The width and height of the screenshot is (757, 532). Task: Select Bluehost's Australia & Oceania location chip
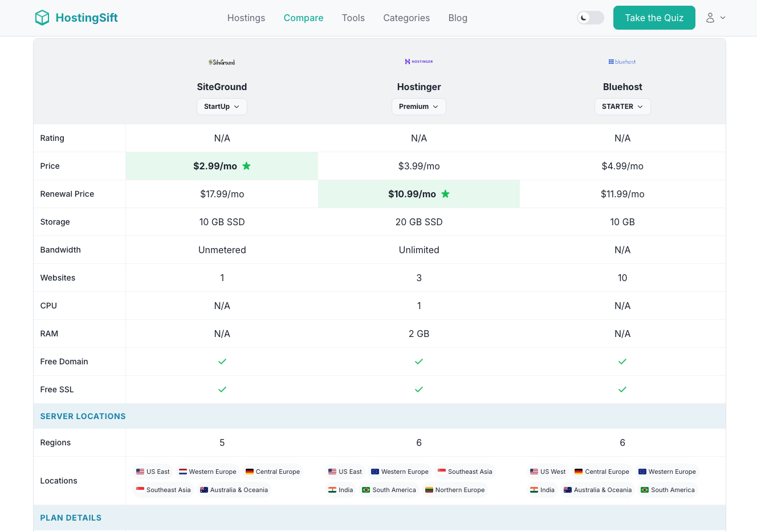point(597,490)
